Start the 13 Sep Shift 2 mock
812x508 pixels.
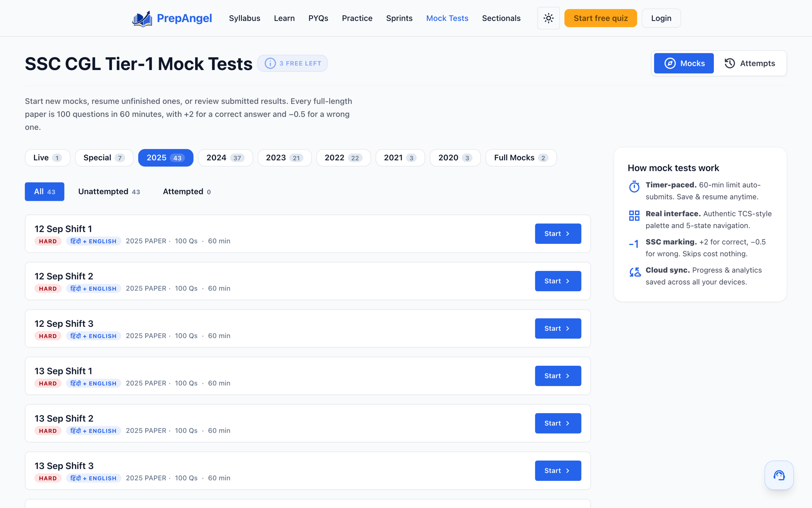pyautogui.click(x=558, y=423)
